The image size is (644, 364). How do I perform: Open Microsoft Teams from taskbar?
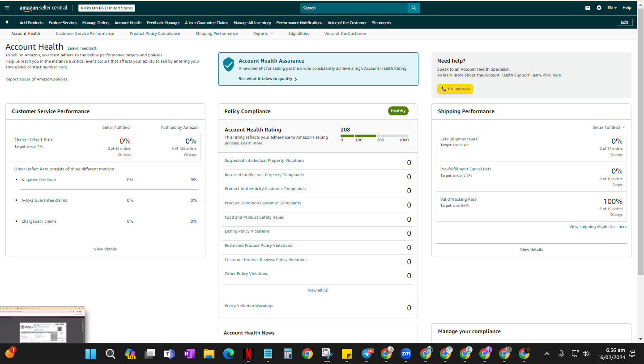click(x=169, y=354)
